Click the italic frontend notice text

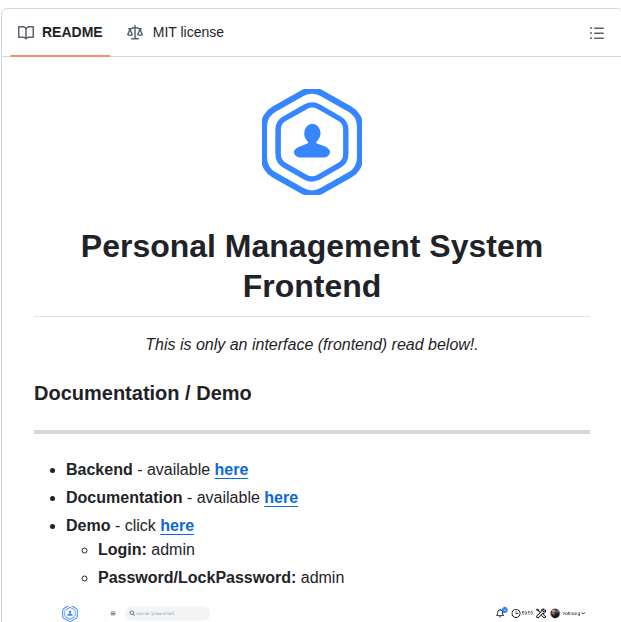point(312,344)
